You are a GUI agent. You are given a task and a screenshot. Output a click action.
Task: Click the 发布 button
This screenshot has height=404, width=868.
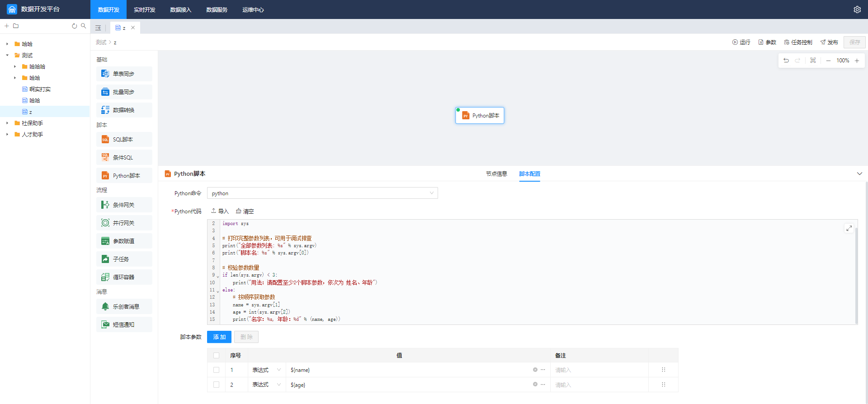829,42
